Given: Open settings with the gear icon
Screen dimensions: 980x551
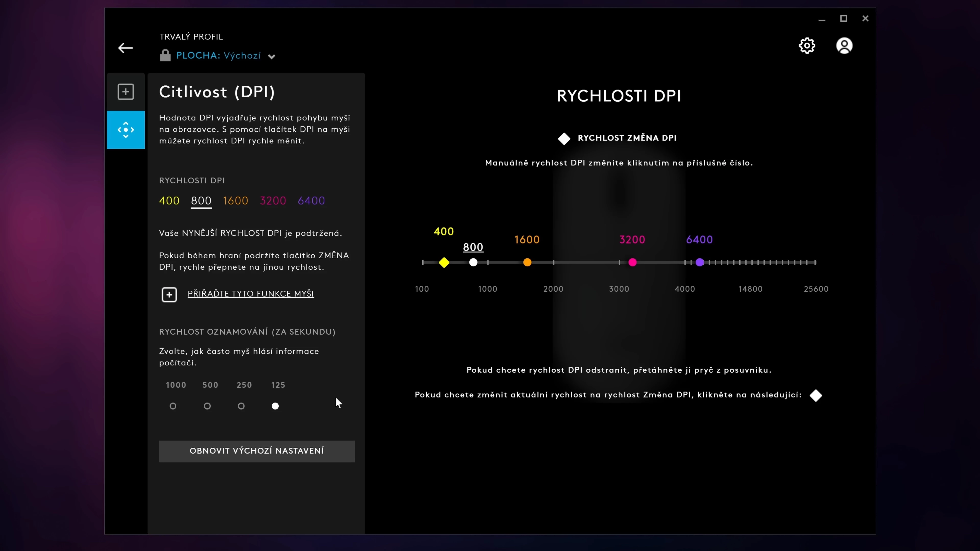Looking at the screenshot, I should click(807, 46).
